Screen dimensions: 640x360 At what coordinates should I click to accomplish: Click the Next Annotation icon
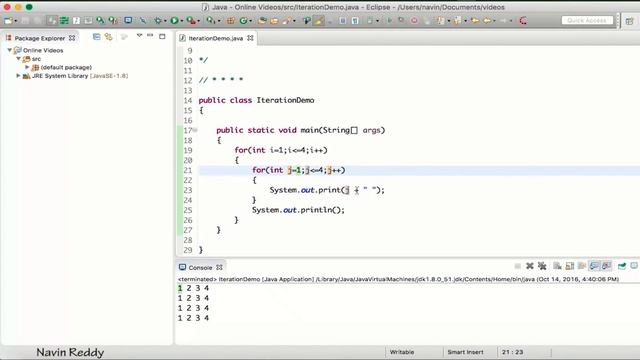(440, 20)
